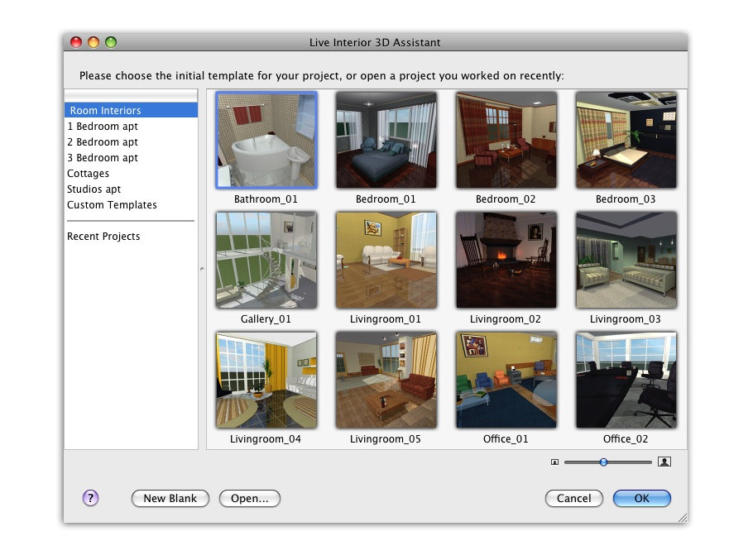Select the Livingroom_04 template
The image size is (753, 560).
click(266, 381)
